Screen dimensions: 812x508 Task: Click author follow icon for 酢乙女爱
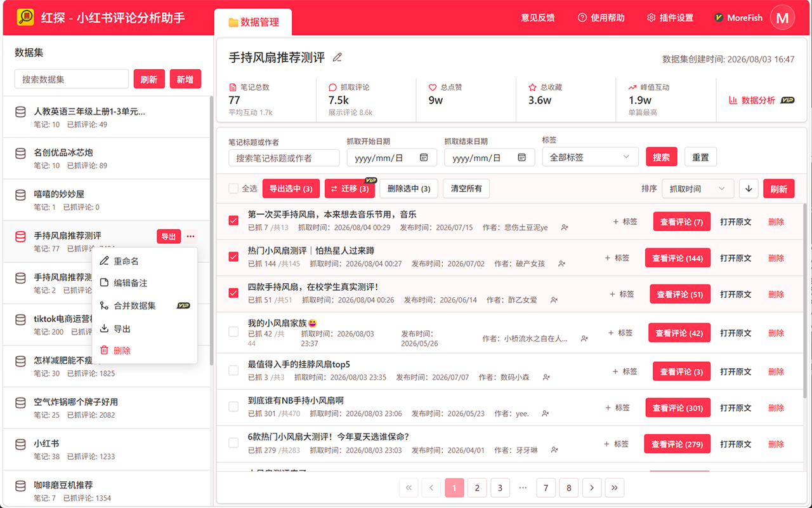point(554,300)
